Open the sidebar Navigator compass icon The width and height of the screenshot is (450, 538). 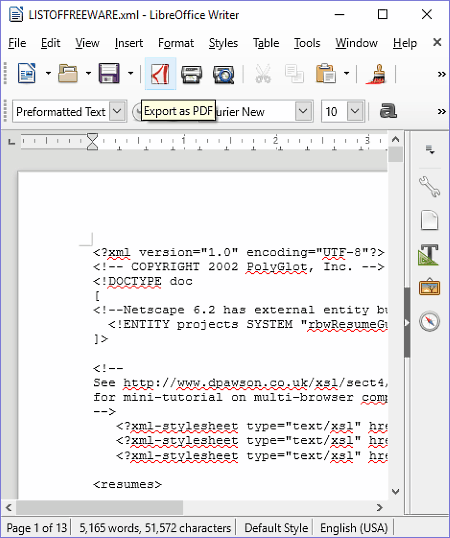point(429,321)
